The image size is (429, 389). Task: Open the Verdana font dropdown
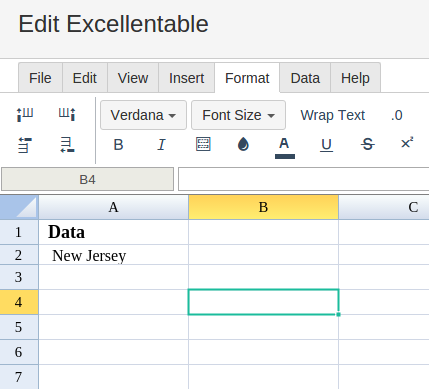pyautogui.click(x=143, y=115)
